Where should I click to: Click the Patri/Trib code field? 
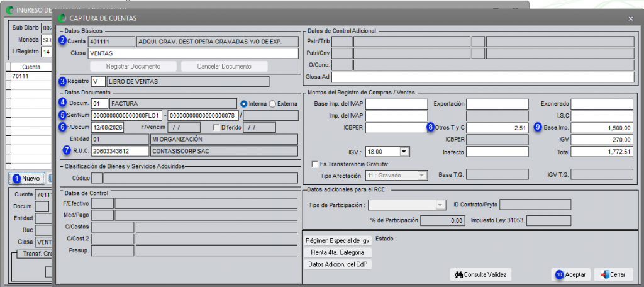point(341,42)
